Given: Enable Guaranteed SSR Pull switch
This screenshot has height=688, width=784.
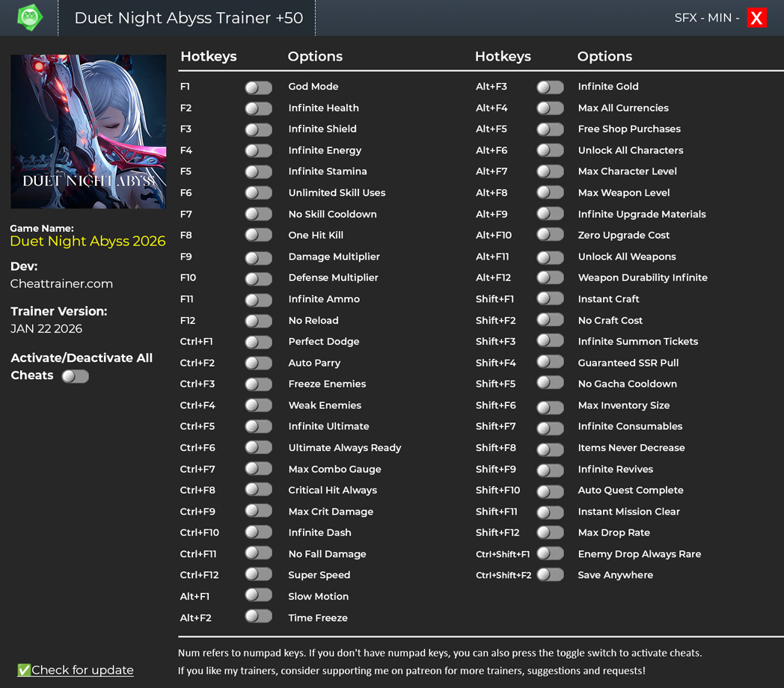Looking at the screenshot, I should (x=550, y=363).
